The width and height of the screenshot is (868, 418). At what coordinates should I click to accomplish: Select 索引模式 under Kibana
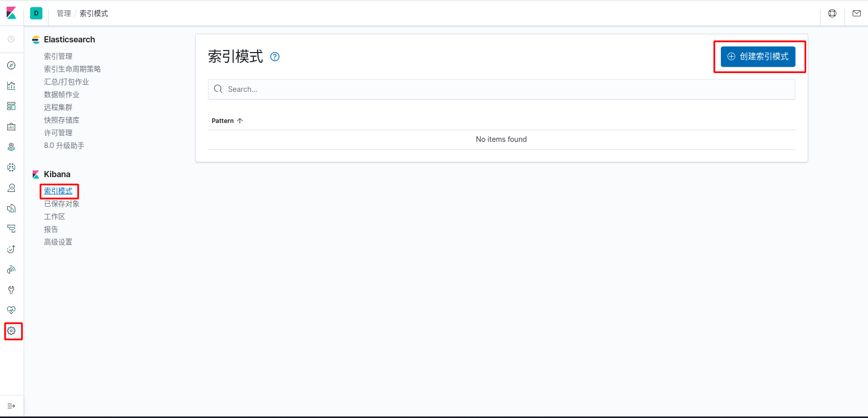(x=58, y=191)
